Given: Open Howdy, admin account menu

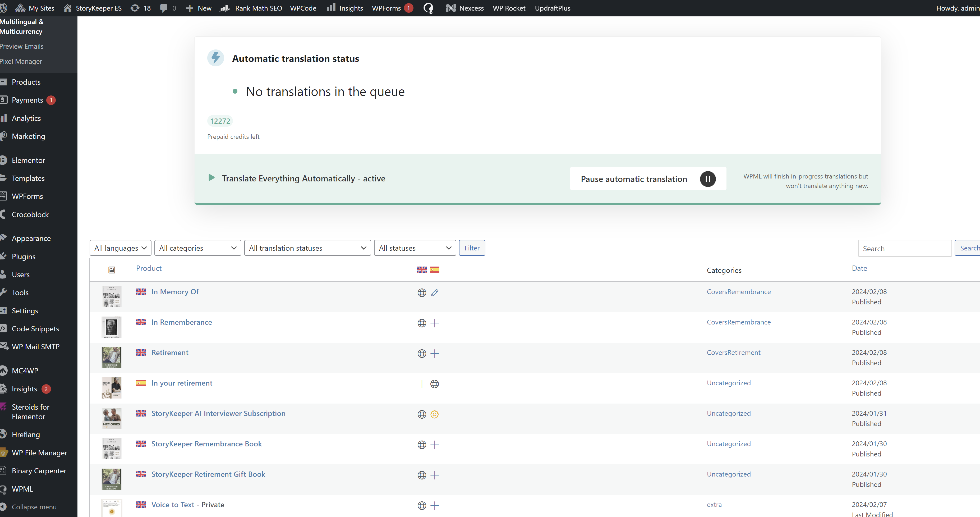Looking at the screenshot, I should pyautogui.click(x=958, y=8).
